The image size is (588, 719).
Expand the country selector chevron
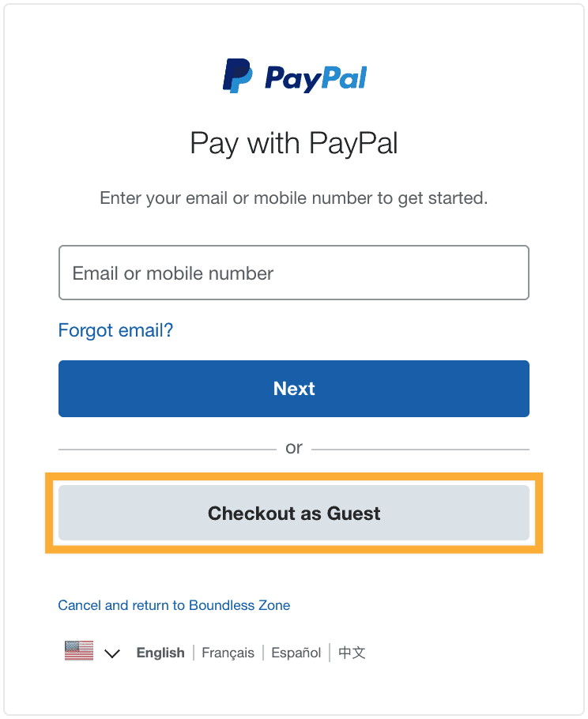[x=112, y=653]
